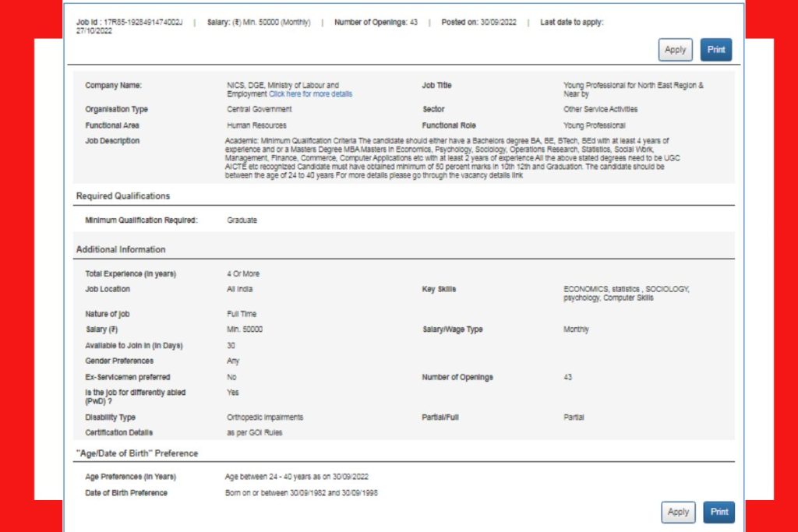The width and height of the screenshot is (798, 532).
Task: Click the Required Qualifications section heading
Action: [123, 196]
